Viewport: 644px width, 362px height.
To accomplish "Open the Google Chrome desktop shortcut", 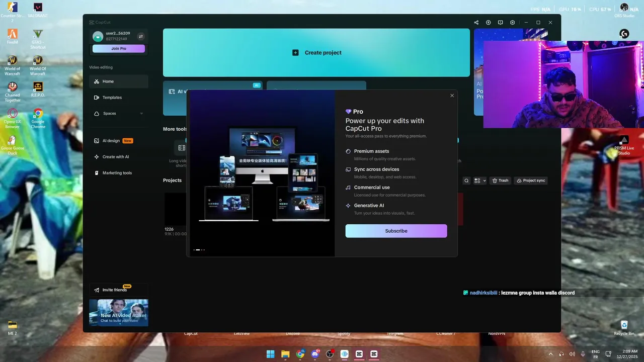I will point(38,118).
